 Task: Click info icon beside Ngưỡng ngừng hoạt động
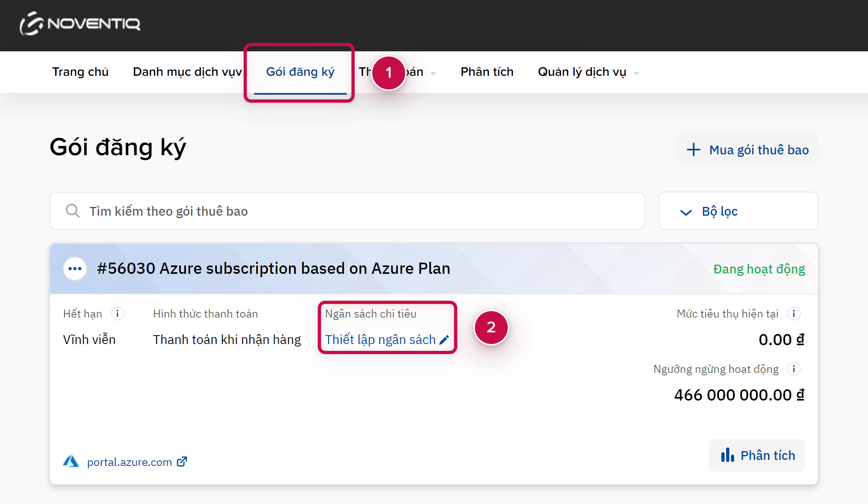(793, 369)
